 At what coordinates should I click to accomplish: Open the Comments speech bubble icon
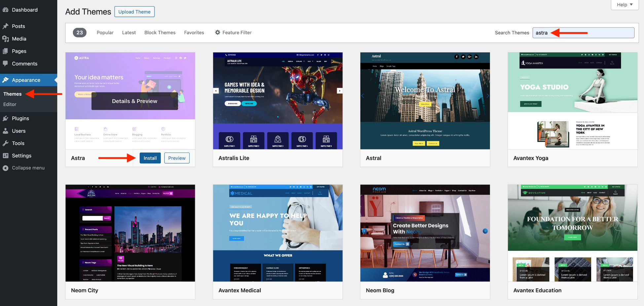5,63
